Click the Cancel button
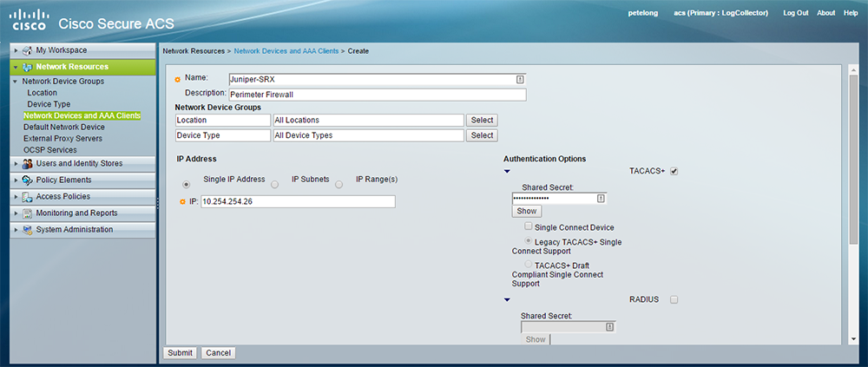 point(218,353)
